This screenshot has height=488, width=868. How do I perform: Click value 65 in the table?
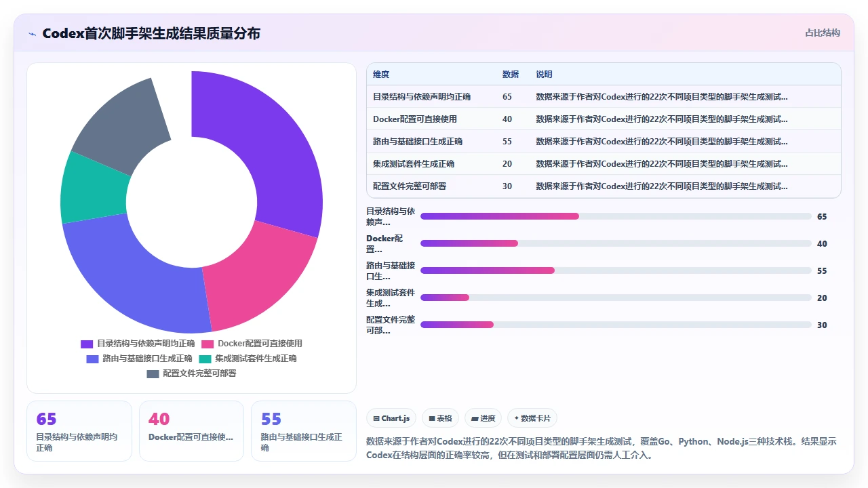[x=507, y=97]
